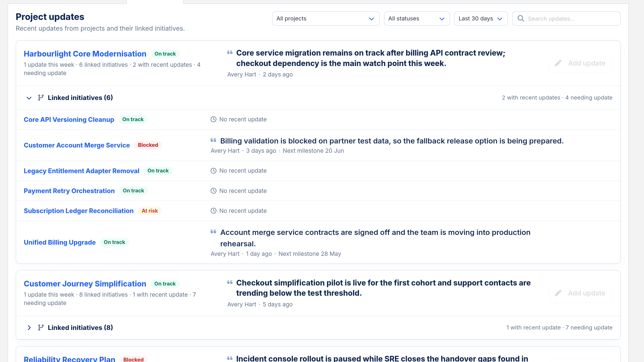Image resolution: width=644 pixels, height=362 pixels.
Task: Click 'Avery Hart · 2 days ago' byline
Action: coord(260,74)
